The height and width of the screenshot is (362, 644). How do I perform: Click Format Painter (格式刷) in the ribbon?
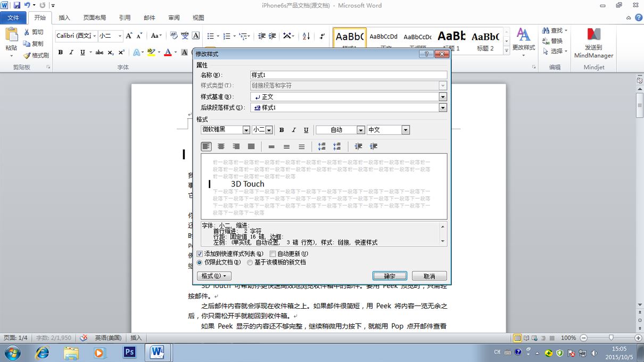[36, 55]
